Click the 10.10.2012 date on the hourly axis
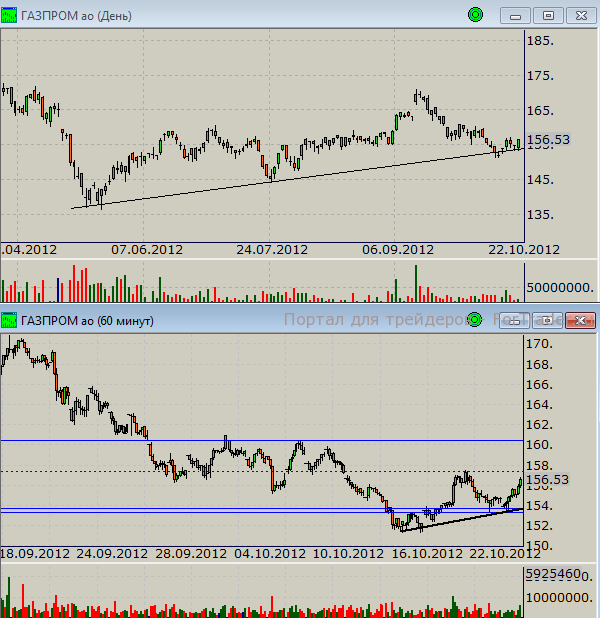Viewport: 600px width, 618px height. click(348, 554)
